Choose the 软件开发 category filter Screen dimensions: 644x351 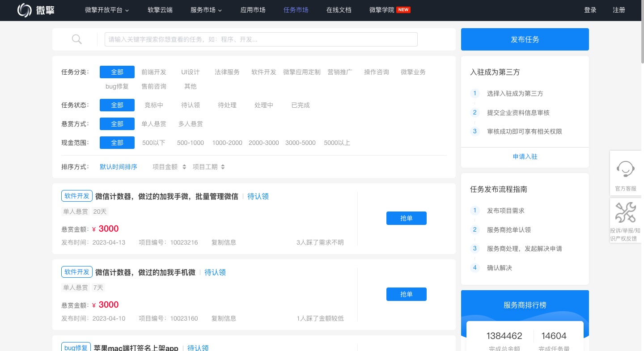coord(264,72)
